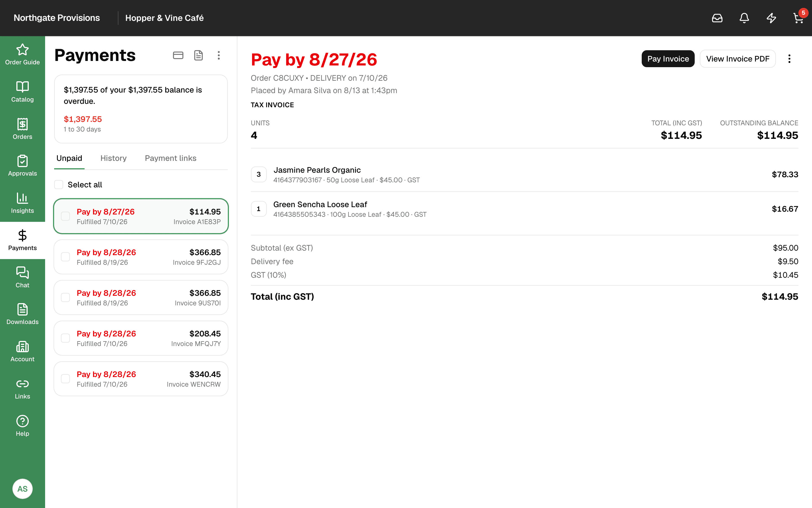812x508 pixels.
Task: Check the box for Invoice 9US70I
Action: point(65,297)
